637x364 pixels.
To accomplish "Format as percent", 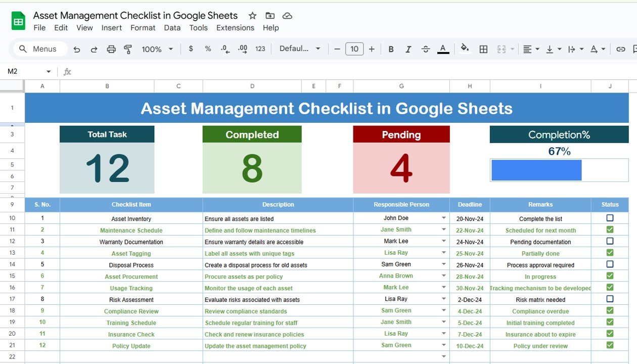I will coord(208,49).
